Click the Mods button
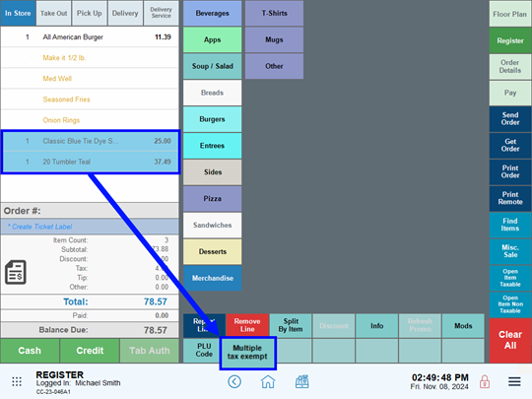 coord(463,325)
